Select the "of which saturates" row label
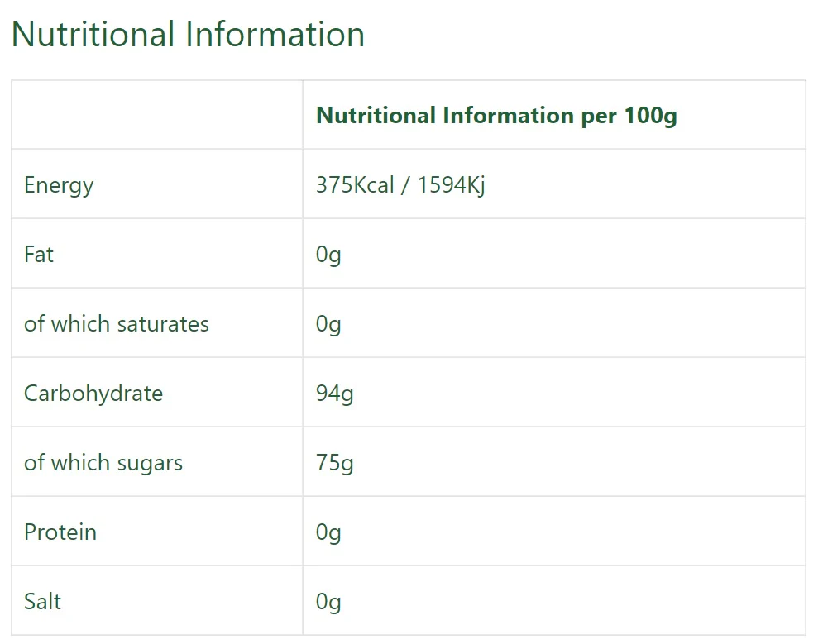Image resolution: width=823 pixels, height=644 pixels. [117, 324]
